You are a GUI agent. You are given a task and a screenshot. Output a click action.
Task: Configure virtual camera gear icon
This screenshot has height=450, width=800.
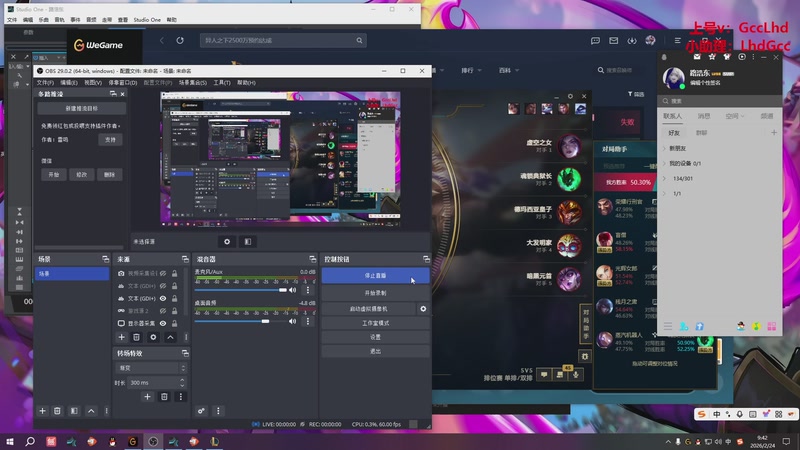point(423,309)
